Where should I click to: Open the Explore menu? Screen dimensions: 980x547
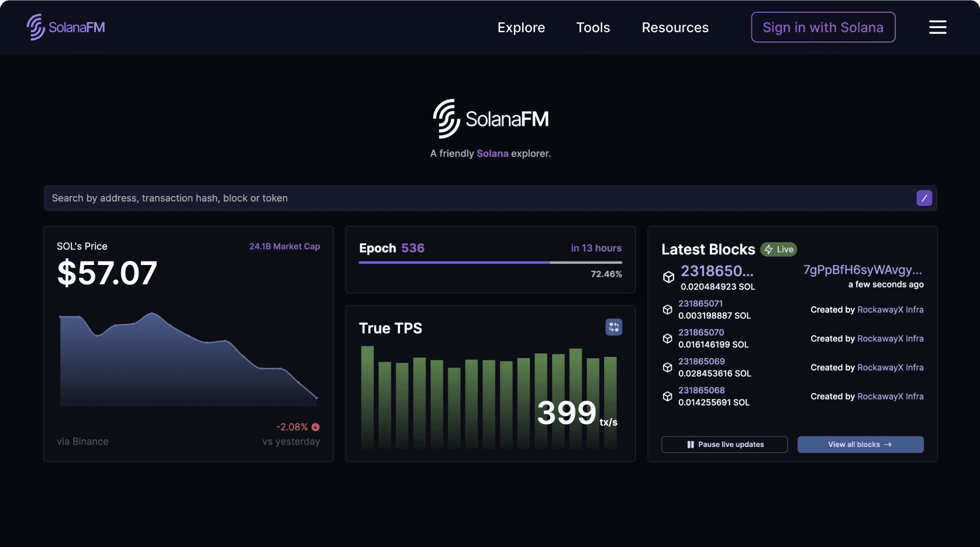coord(521,27)
